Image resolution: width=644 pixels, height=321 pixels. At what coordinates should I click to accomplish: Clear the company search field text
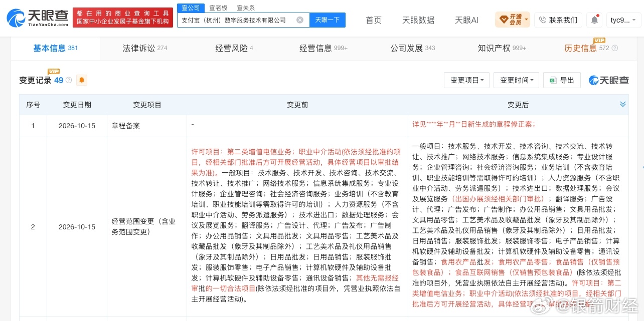(300, 20)
